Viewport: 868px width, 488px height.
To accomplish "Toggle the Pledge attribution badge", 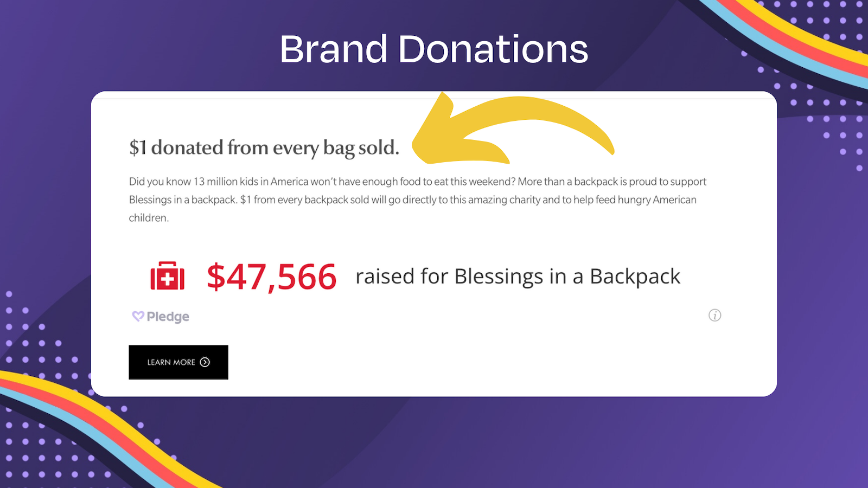I will (160, 316).
